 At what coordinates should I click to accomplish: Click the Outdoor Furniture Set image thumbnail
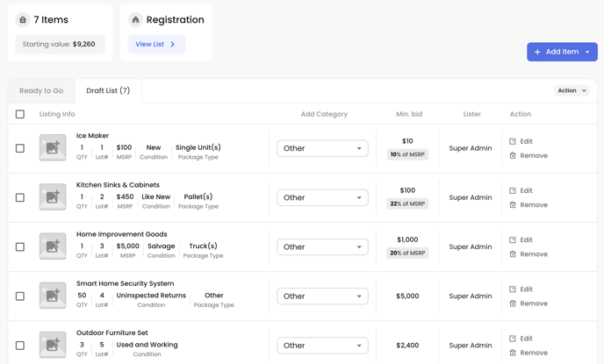pos(53,345)
